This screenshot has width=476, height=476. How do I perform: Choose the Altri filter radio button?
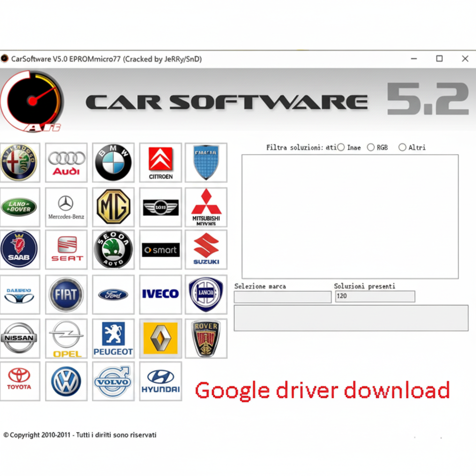coord(402,147)
